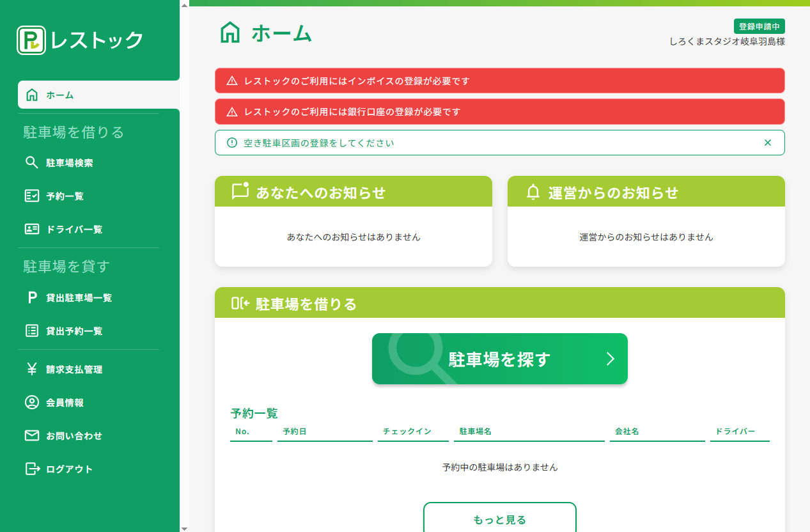810x532 pixels.
Task: Click the ID card icon beside ドライバー一覧
Action: (31, 229)
